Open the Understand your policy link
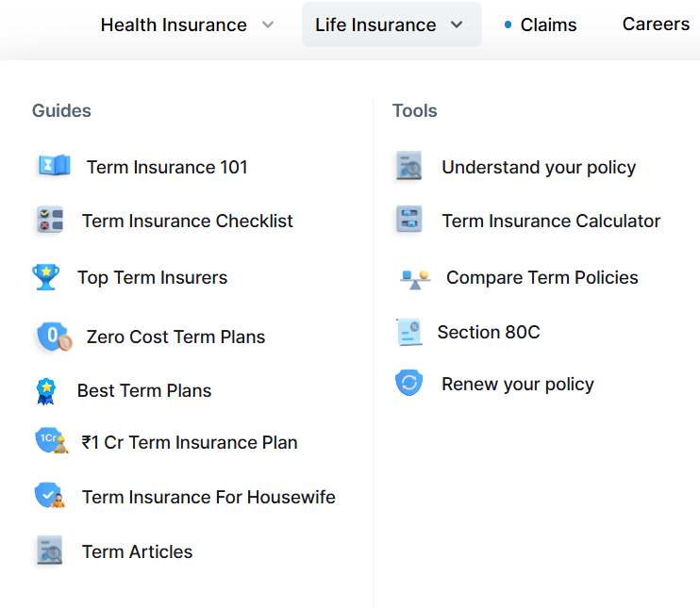Image resolution: width=700 pixels, height=608 pixels. 539,167
